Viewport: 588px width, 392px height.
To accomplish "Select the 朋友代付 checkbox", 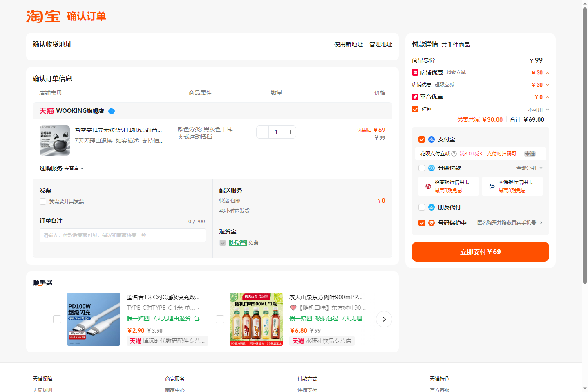I will [x=422, y=207].
